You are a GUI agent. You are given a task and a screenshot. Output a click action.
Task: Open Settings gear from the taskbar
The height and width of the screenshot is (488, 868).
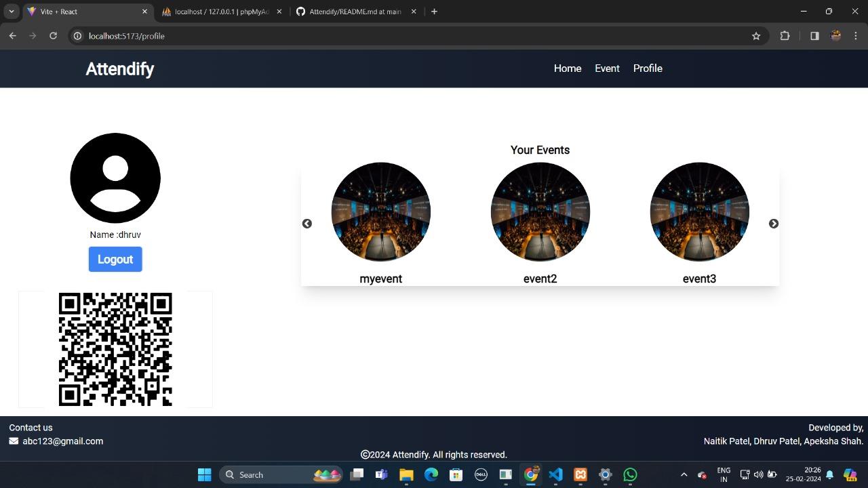[x=605, y=474]
